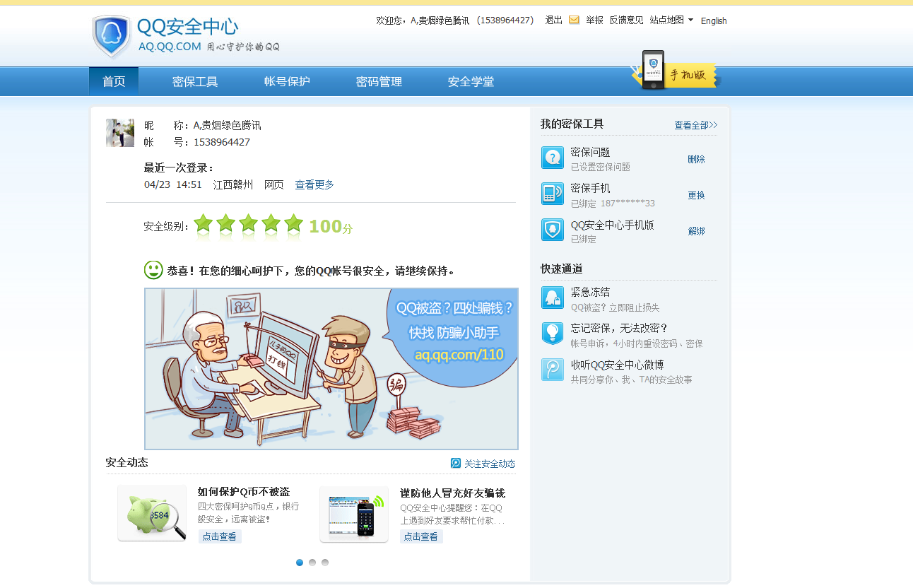Go to the 首页 tab

[114, 81]
